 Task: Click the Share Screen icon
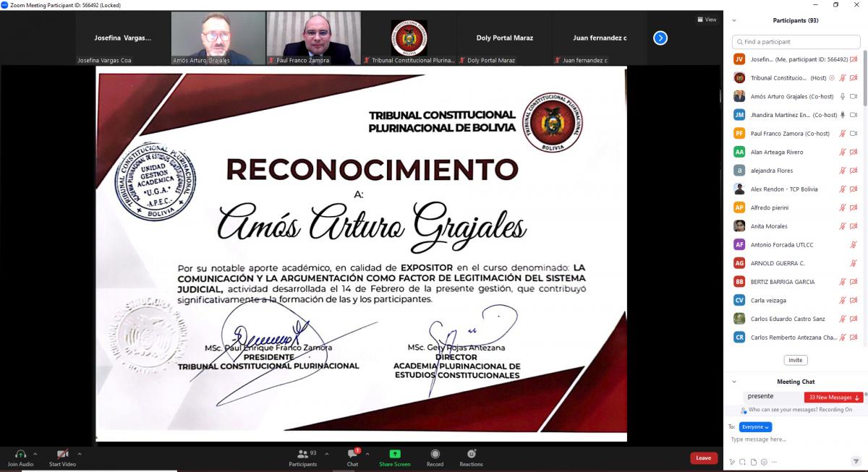coord(394,454)
